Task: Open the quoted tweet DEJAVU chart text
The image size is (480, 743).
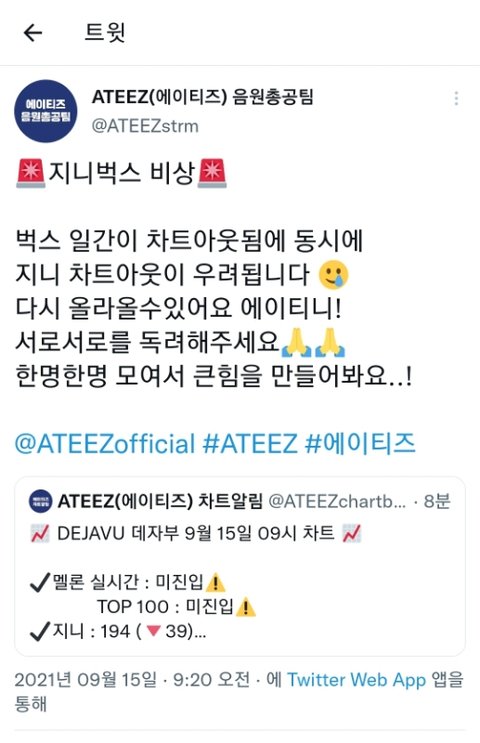Action: click(195, 534)
